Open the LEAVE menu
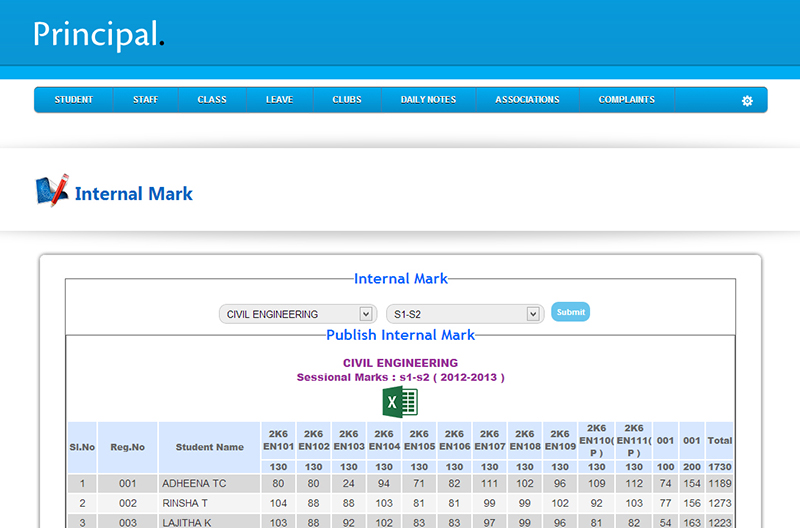Viewport: 800px width, 528px height. coord(279,100)
